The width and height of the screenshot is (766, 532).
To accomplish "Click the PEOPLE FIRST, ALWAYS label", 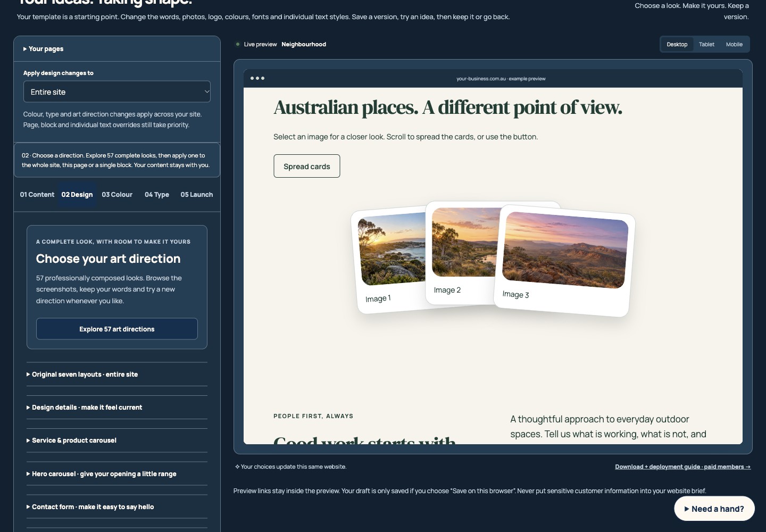I will point(313,416).
